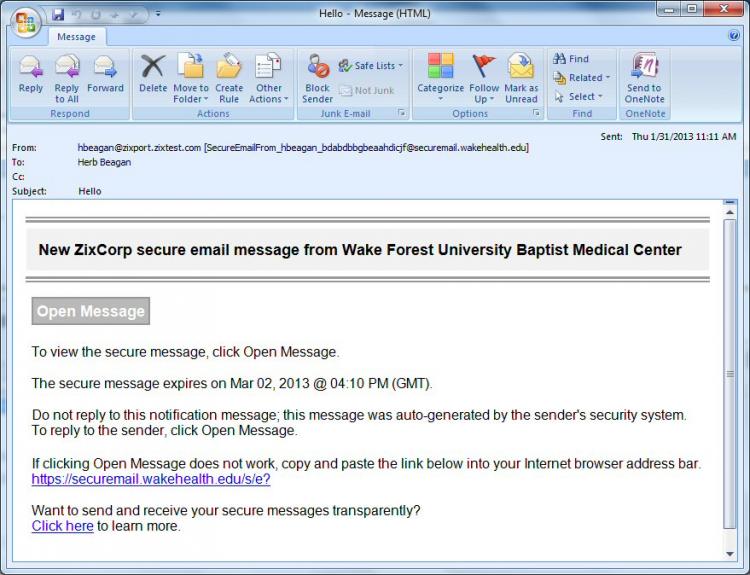The image size is (750, 575).
Task: Choose Reply to All
Action: [66, 79]
